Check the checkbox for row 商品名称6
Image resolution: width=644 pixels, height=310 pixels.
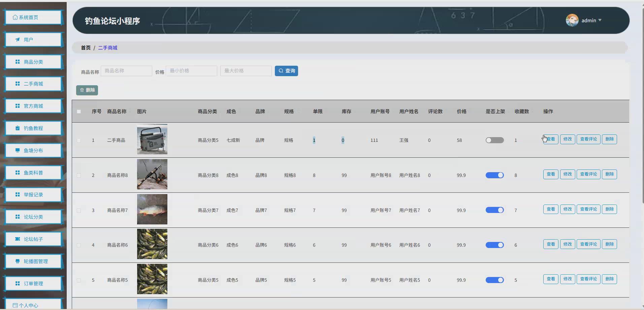(x=79, y=245)
